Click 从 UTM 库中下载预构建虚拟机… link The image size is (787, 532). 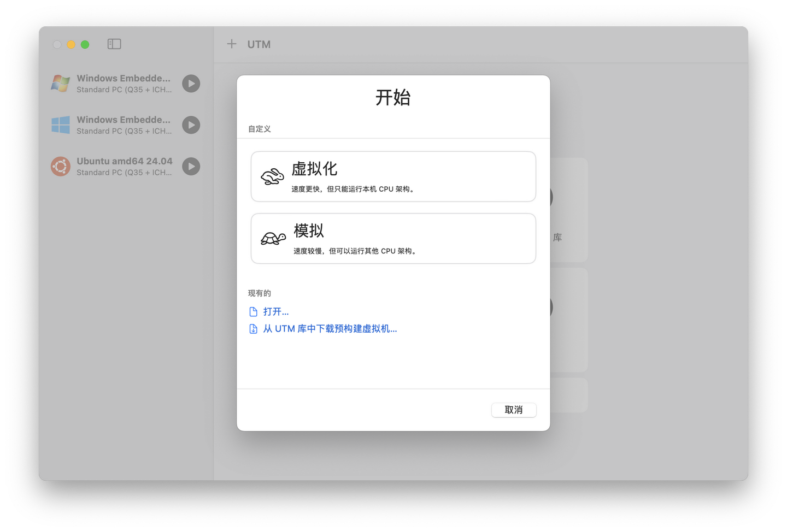click(330, 328)
